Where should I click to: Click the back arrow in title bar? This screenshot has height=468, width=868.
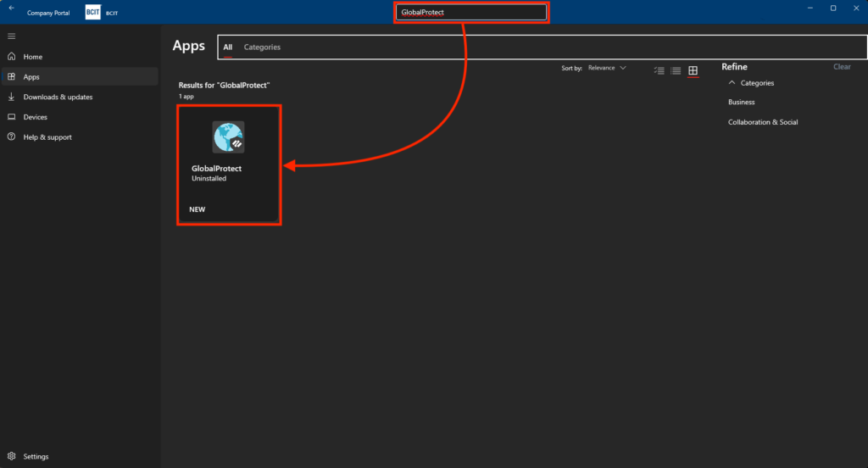tap(12, 8)
